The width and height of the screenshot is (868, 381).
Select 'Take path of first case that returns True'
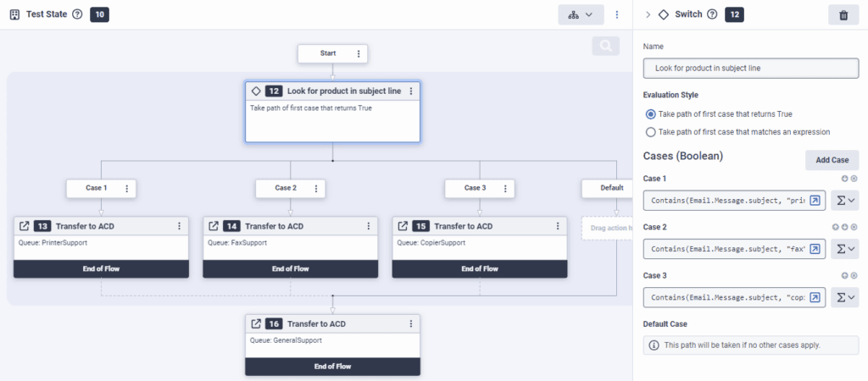tap(650, 113)
